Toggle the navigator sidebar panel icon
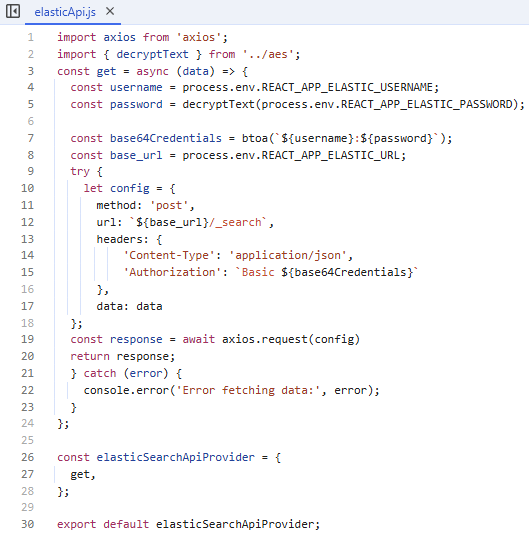The width and height of the screenshot is (529, 537). pos(13,11)
